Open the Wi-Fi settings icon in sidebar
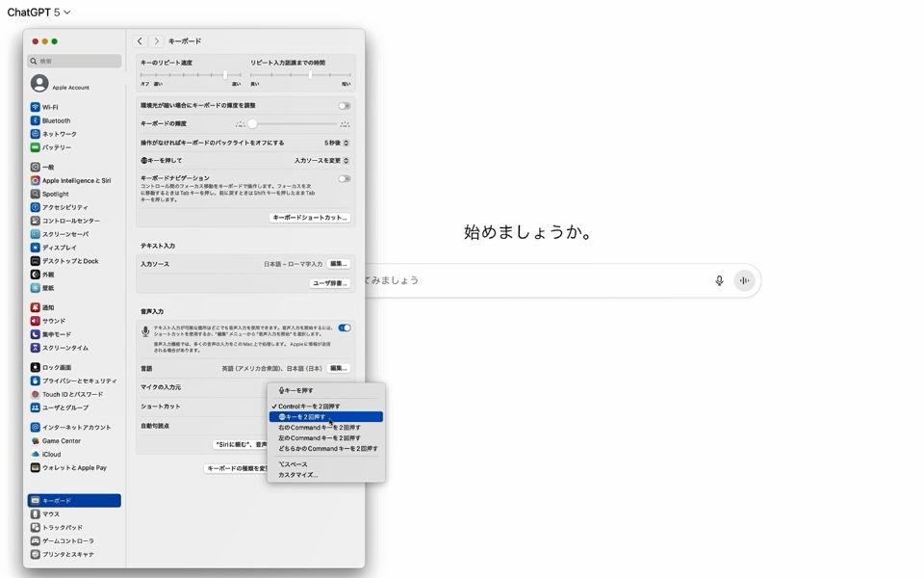This screenshot has width=924, height=578. click(36, 107)
